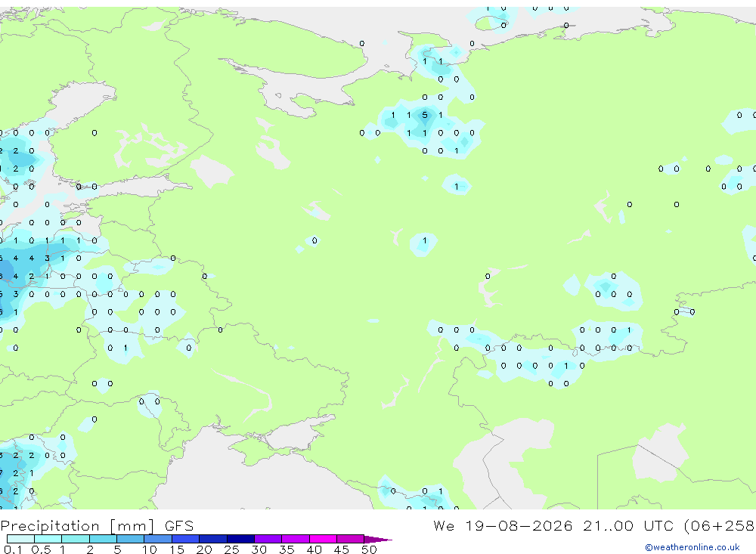Click the precipitation value '5' on the map
Viewport: 756px width, 554px height.
424,115
